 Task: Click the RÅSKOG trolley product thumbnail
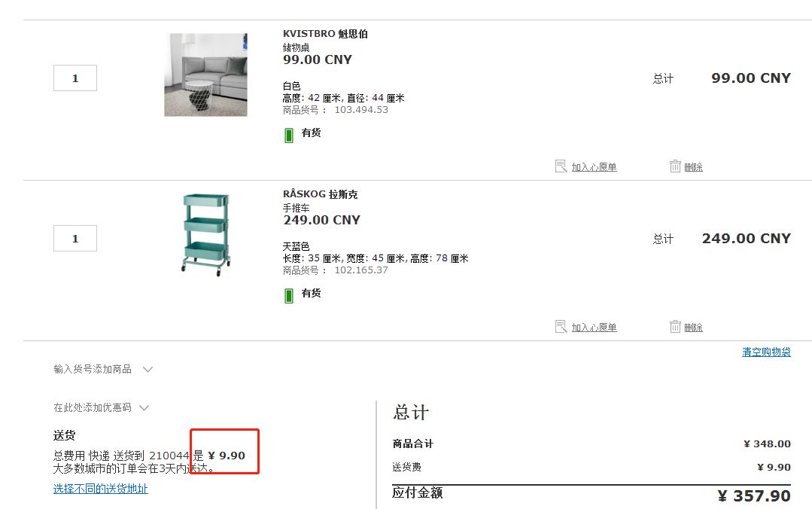(x=205, y=234)
